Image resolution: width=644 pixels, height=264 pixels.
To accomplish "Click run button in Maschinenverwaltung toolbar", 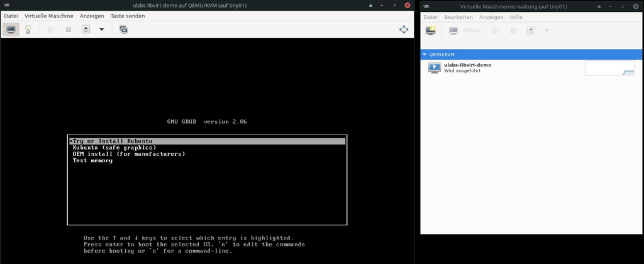I will pyautogui.click(x=496, y=30).
